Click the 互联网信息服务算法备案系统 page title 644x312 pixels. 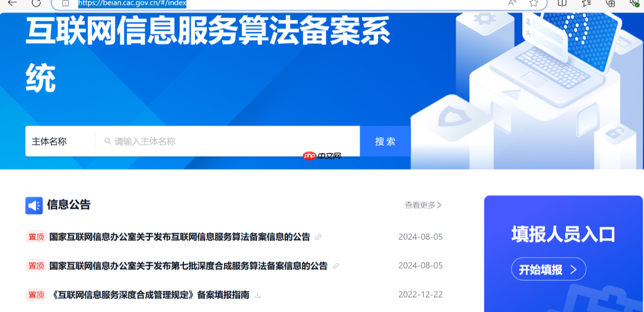(x=208, y=54)
